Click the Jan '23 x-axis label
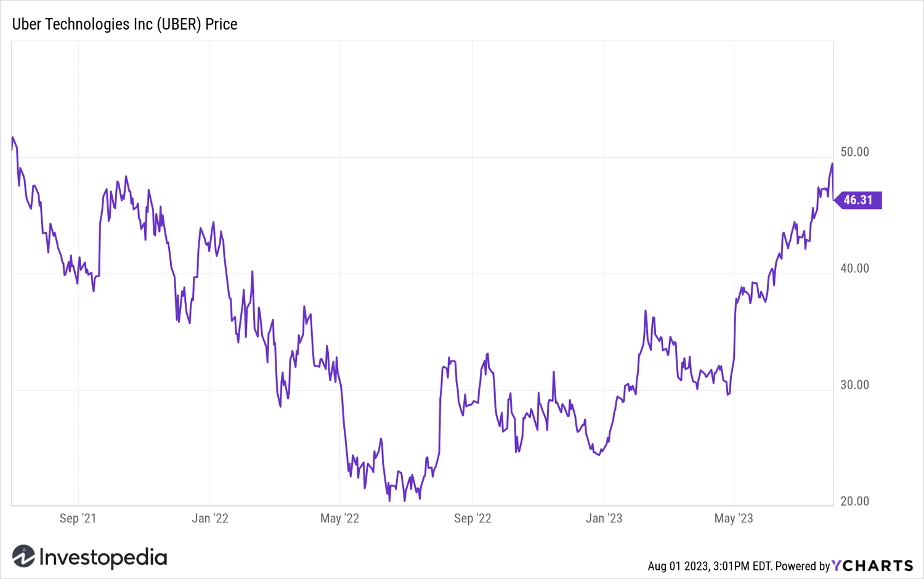Viewport: 924px width, 579px height. coord(604,518)
